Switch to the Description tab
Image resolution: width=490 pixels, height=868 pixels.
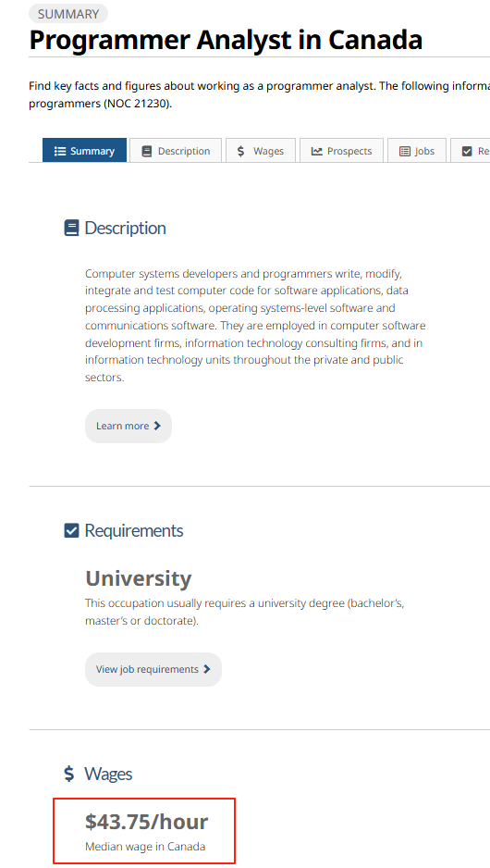[x=176, y=151]
